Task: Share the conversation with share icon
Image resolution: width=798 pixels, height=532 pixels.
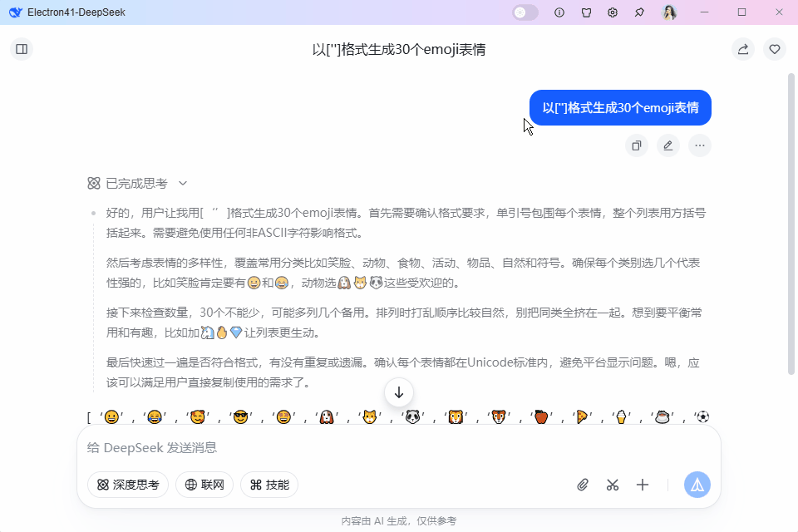Action: point(743,49)
